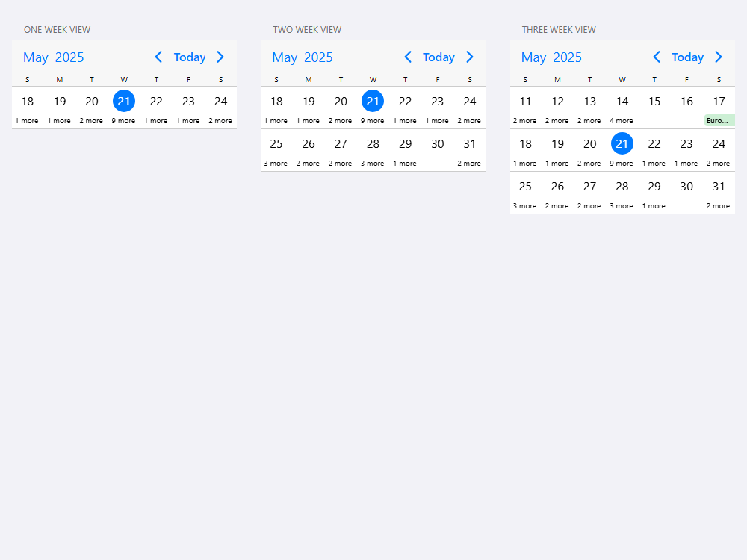Viewport: 747px width, 560px height.
Task: Select day 18 in one week view
Action: tap(28, 101)
